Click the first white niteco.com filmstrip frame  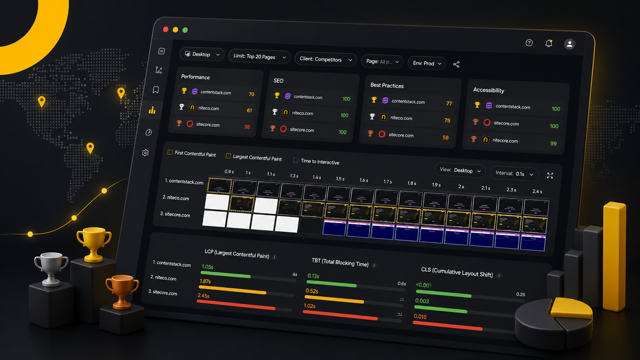coord(217,202)
